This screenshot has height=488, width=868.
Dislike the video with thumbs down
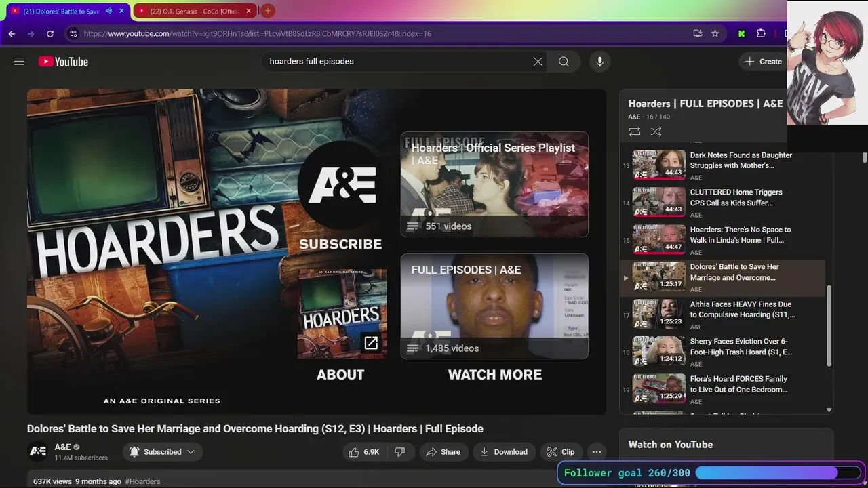pyautogui.click(x=400, y=452)
